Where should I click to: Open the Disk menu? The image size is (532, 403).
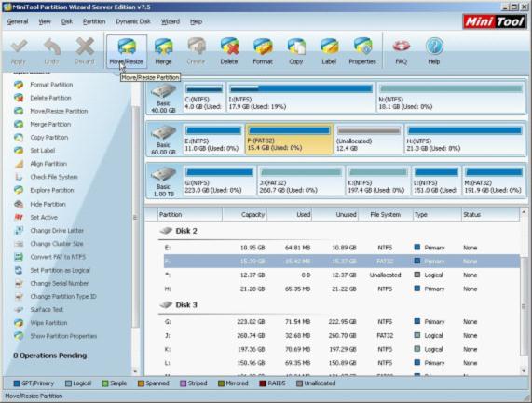pos(67,21)
